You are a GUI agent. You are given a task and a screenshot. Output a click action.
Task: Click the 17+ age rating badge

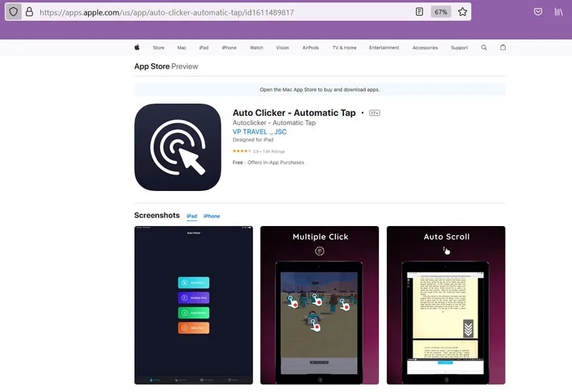point(374,113)
